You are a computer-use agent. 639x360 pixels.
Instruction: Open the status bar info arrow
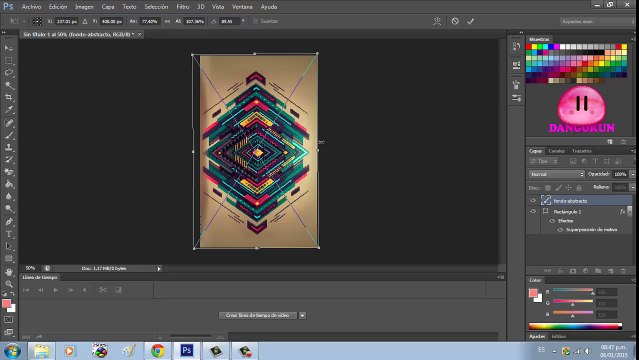(x=159, y=268)
